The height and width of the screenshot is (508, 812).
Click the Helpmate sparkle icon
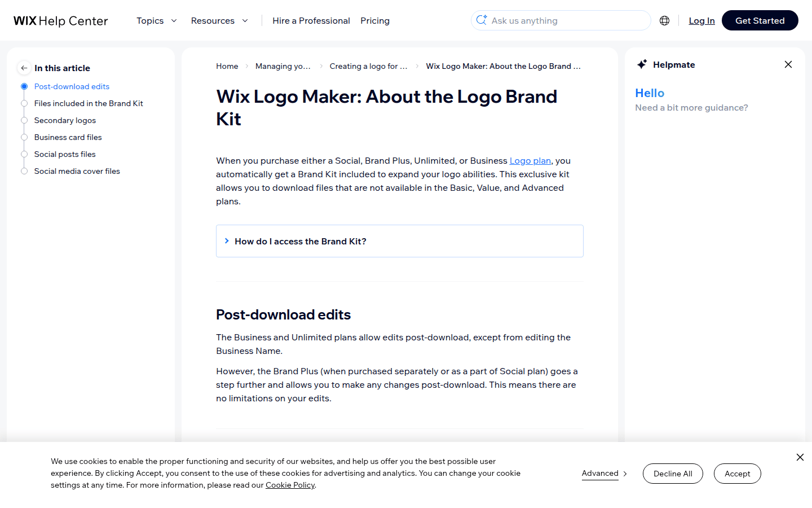(642, 64)
